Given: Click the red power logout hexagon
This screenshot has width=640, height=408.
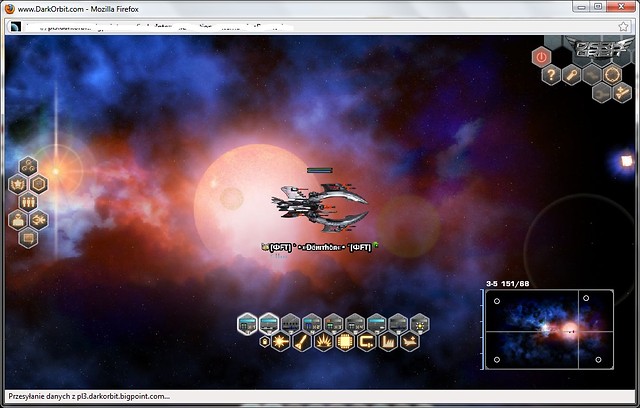Looking at the screenshot, I should click(542, 57).
